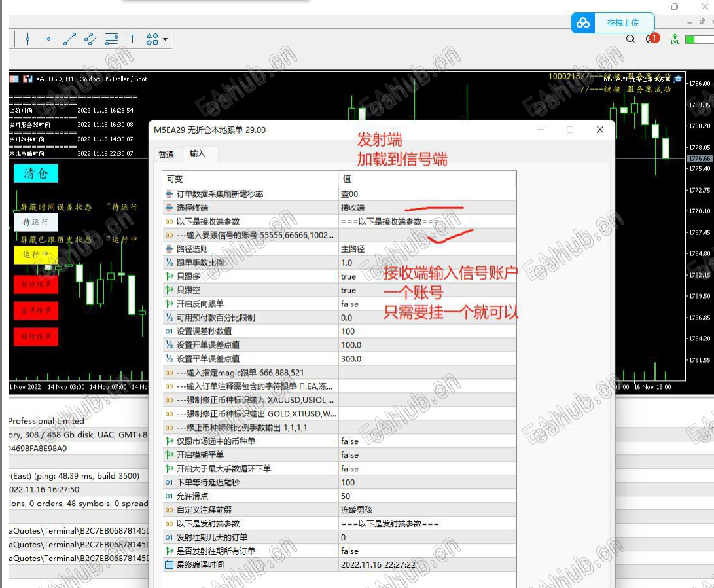Open the chat notifications icon with badge
The width and height of the screenshot is (714, 588).
pyautogui.click(x=652, y=39)
